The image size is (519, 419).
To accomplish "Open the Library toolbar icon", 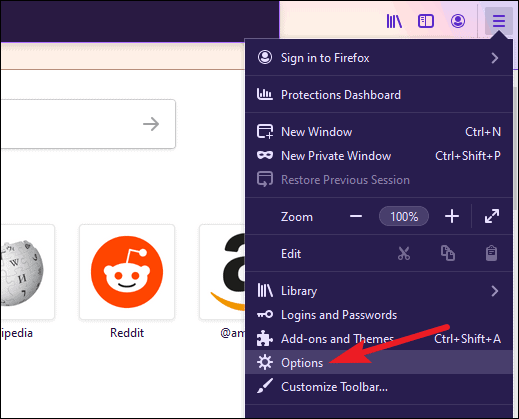I will pos(394,21).
